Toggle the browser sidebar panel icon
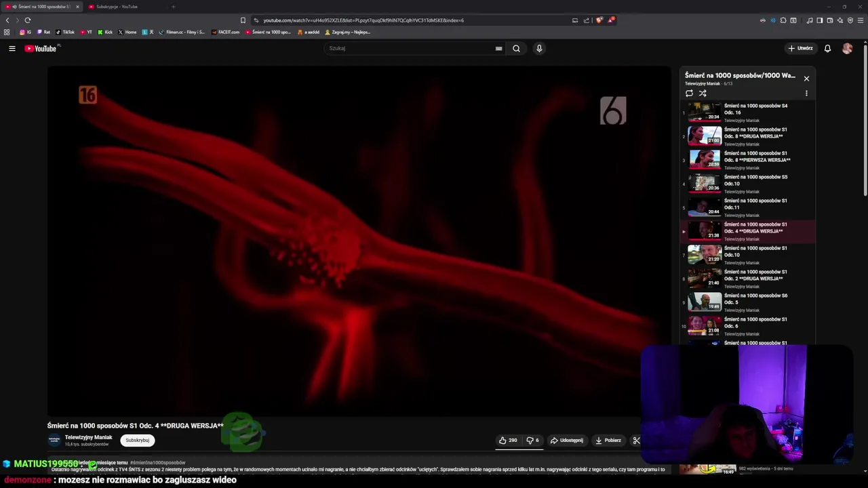 [x=819, y=20]
